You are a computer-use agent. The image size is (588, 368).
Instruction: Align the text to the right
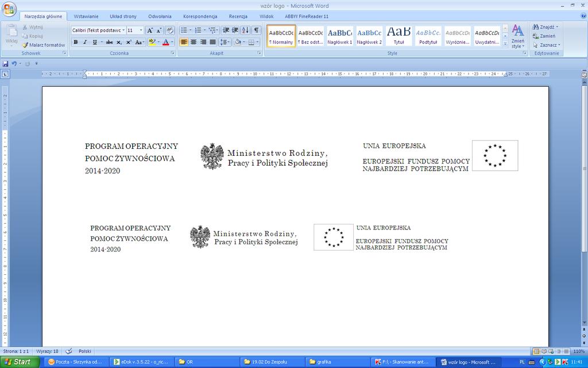203,42
